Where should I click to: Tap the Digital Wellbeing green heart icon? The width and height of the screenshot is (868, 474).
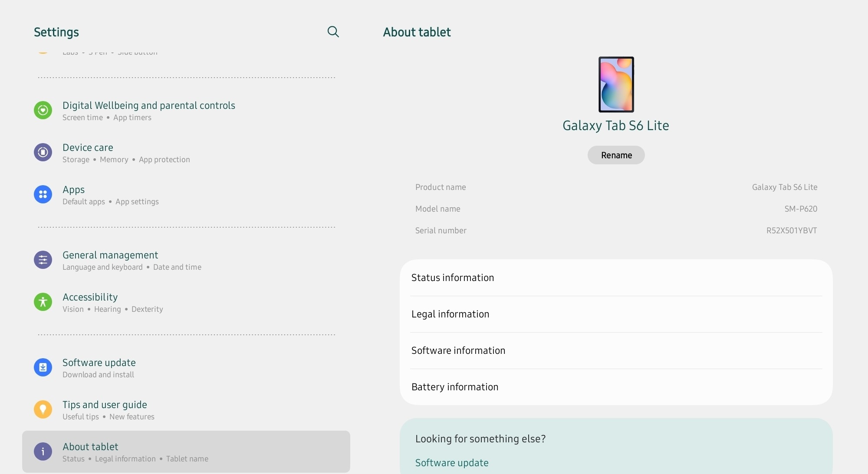[x=43, y=110]
